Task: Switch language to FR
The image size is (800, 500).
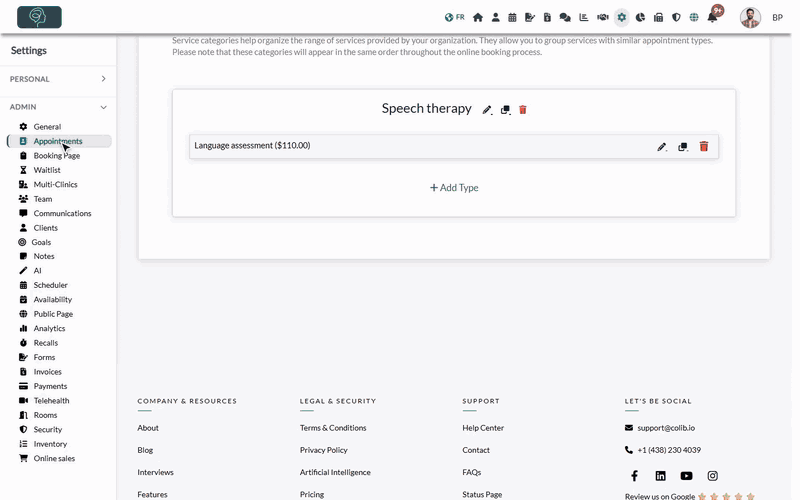Action: pos(455,17)
